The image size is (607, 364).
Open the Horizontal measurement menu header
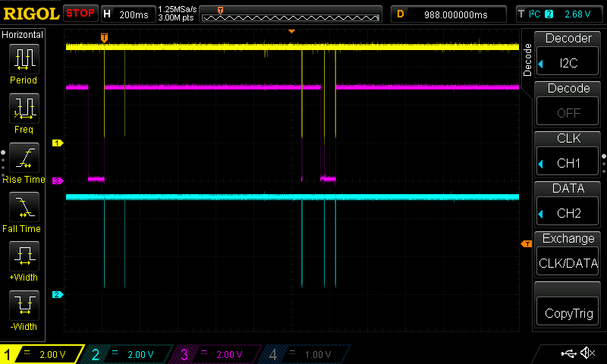coord(23,35)
